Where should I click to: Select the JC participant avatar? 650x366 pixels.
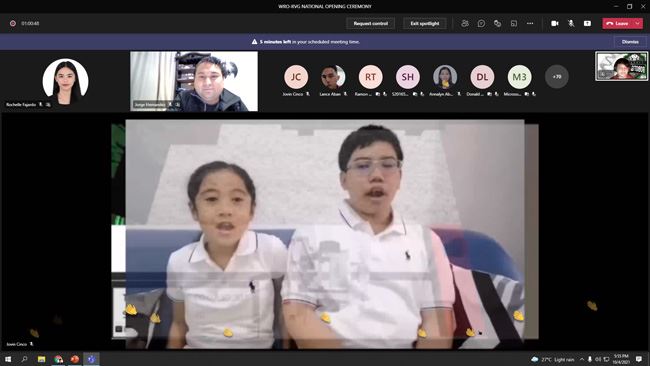tap(296, 77)
